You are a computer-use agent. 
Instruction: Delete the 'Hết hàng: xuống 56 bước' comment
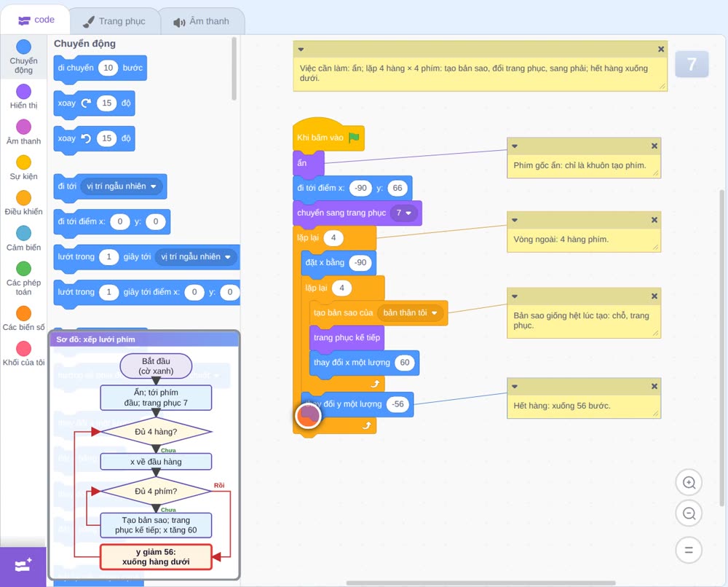tap(654, 387)
